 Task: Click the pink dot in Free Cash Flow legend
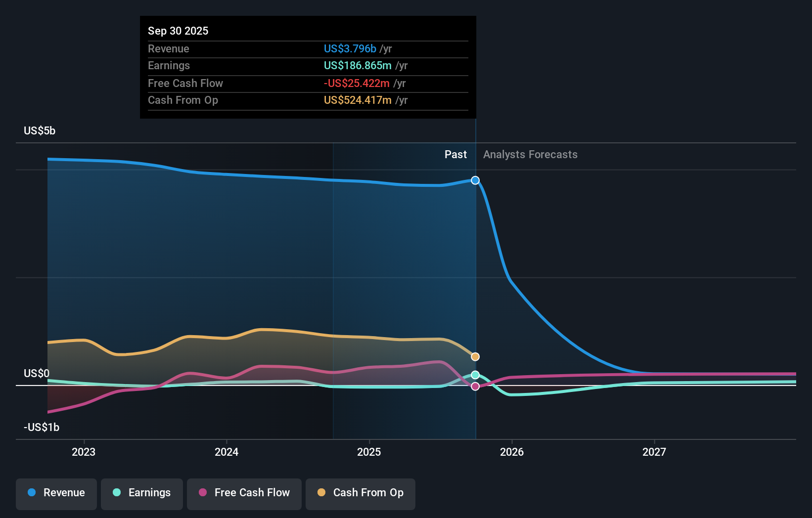[203, 492]
